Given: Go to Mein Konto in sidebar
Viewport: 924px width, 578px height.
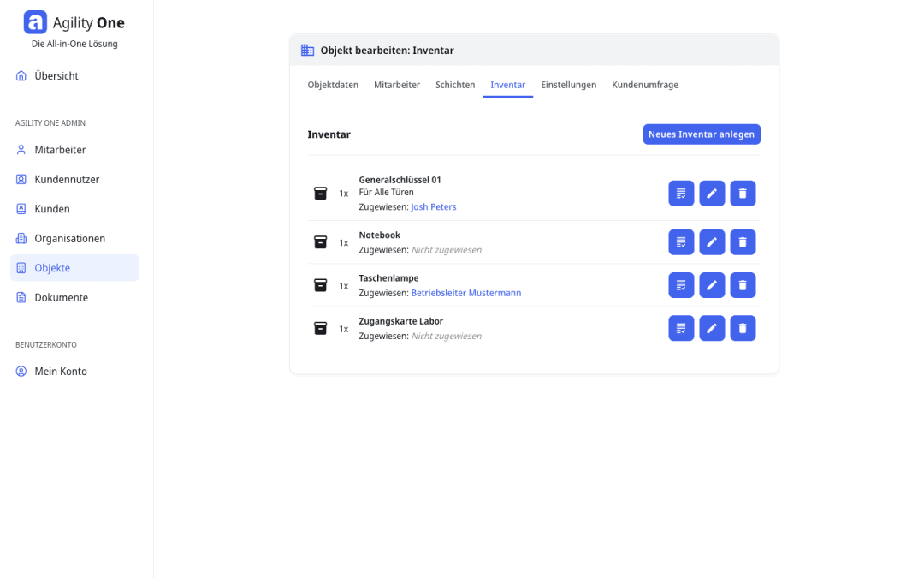Looking at the screenshot, I should coord(61,372).
